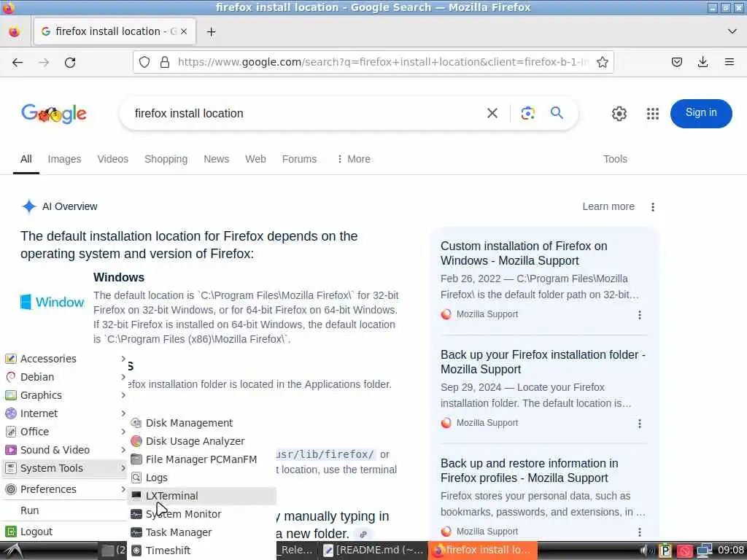
Task: Click the AI Overview 'Learn more' link
Action: click(x=608, y=206)
